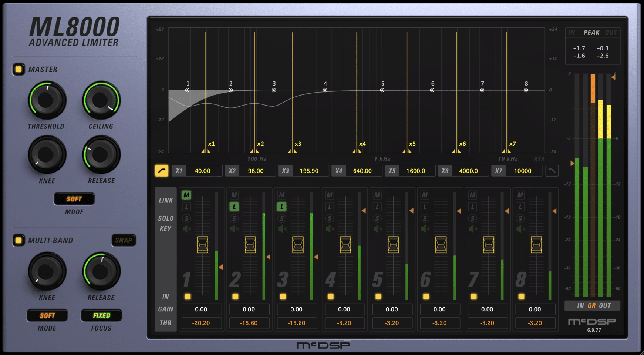Click the high shelf filter icon right of X7

click(x=552, y=171)
